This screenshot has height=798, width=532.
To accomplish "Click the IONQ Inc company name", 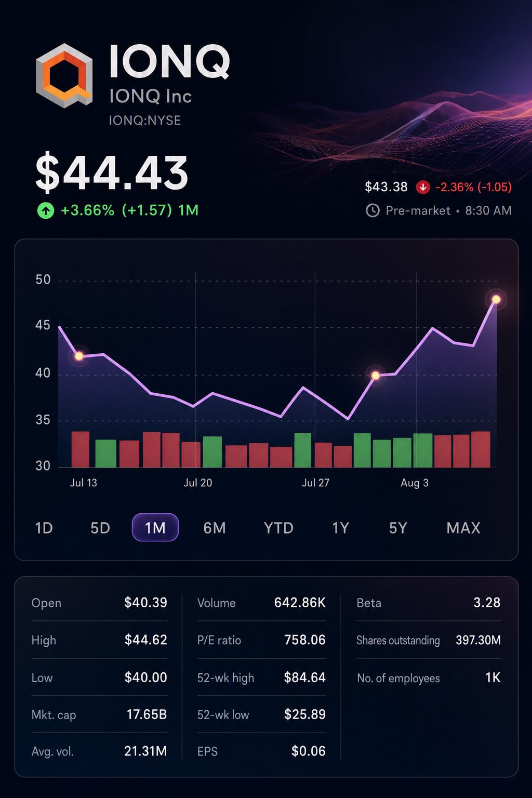I will coord(150,96).
